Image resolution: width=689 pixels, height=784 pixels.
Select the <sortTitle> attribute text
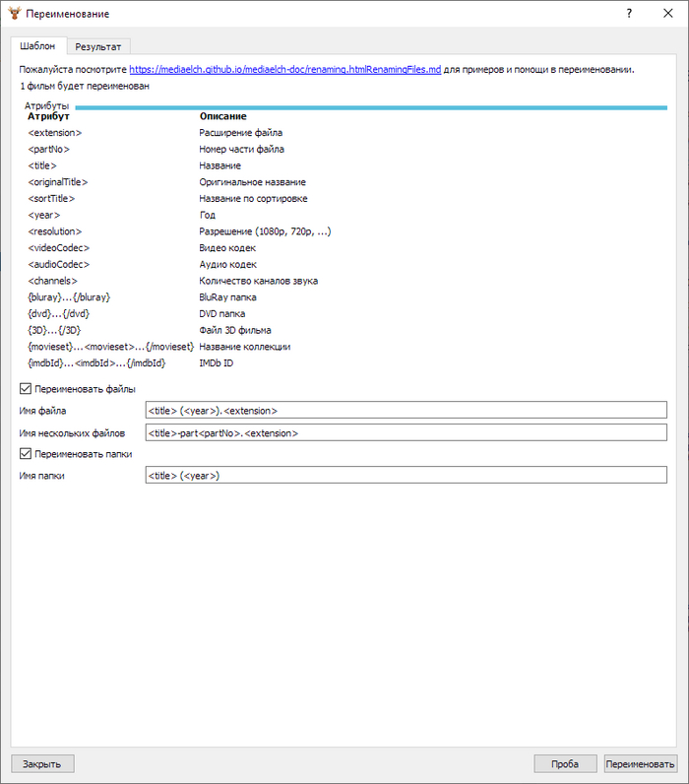51,199
